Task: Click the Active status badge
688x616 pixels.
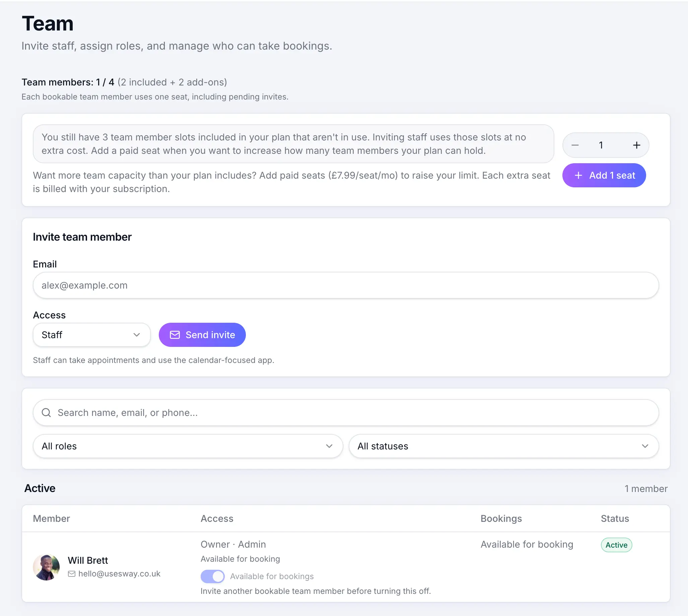Action: [616, 545]
